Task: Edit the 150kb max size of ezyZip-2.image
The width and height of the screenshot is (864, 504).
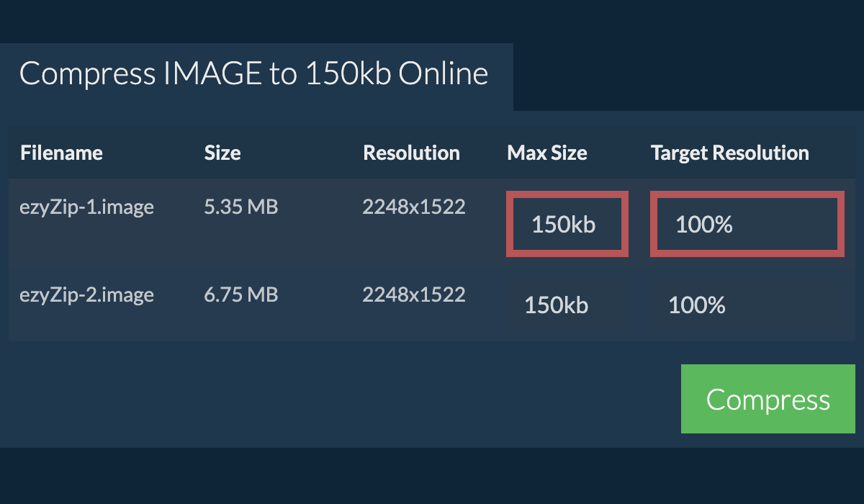Action: (556, 305)
